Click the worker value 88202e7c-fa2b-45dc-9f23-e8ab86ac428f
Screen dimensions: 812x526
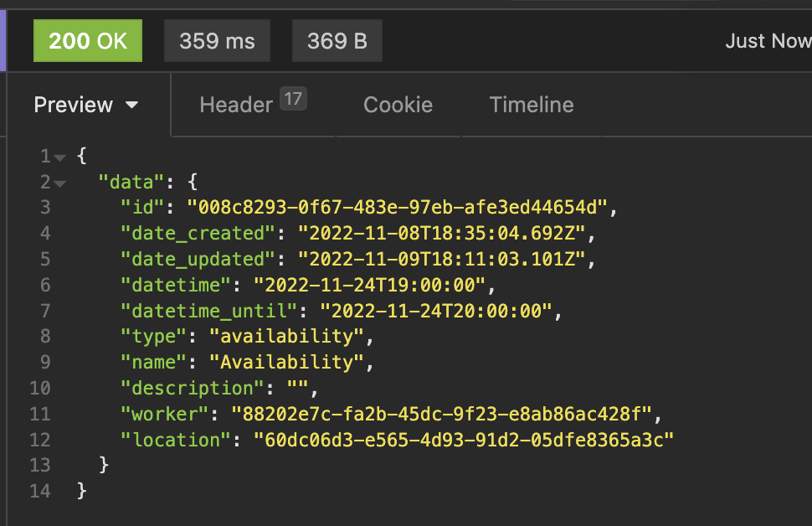(442, 414)
